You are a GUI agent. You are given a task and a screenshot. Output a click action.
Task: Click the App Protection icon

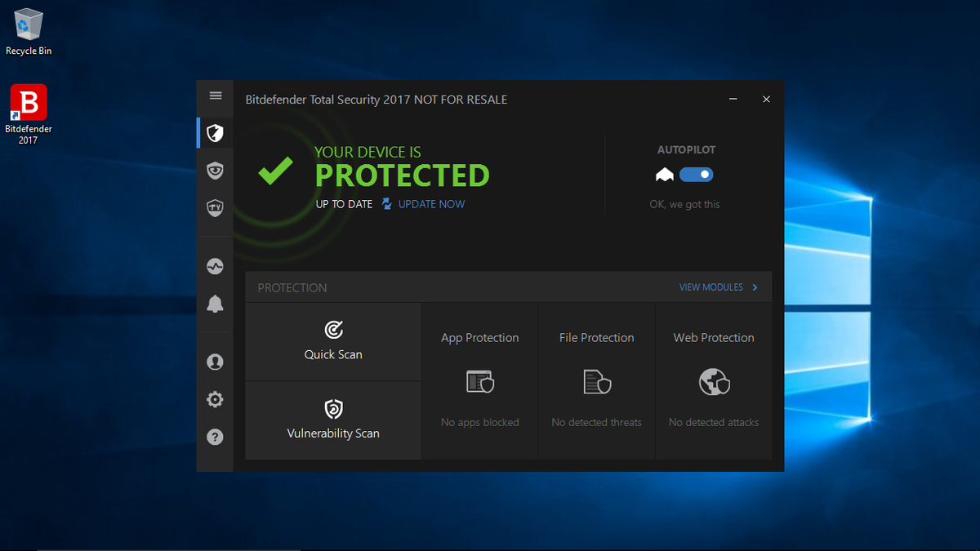(480, 381)
